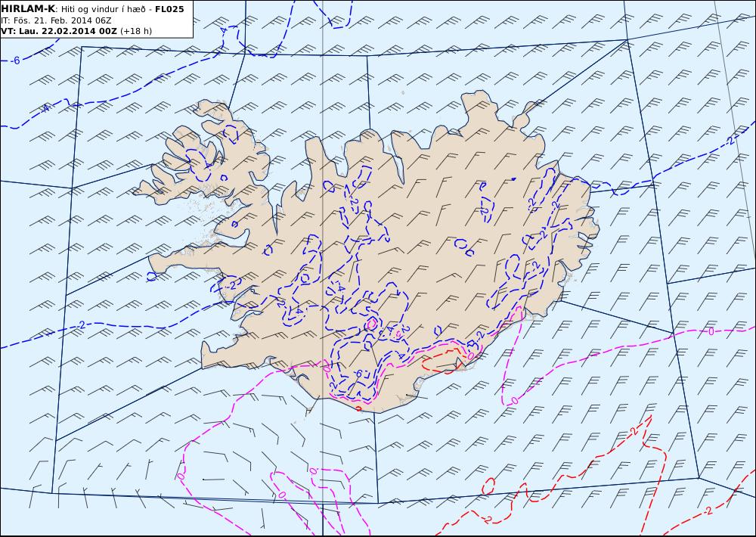Click the "-6" isotherm label over the sea northwest of Iceland
The width and height of the screenshot is (756, 537).
click(16, 61)
